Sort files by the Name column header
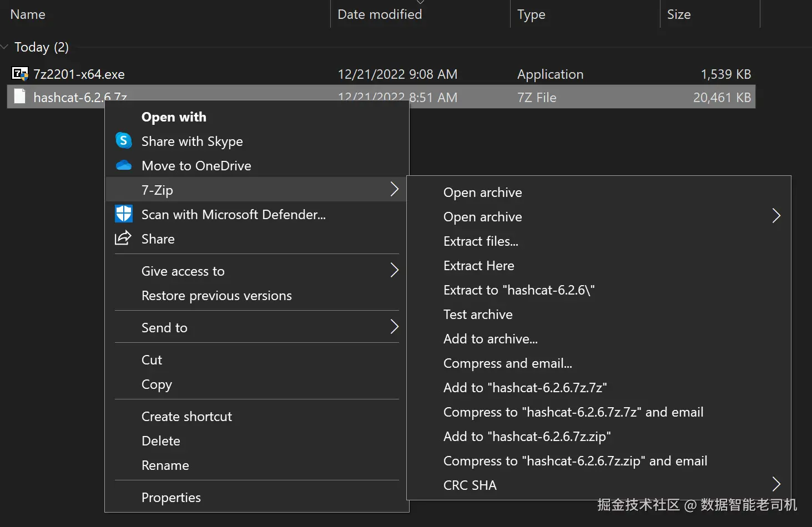 click(28, 14)
